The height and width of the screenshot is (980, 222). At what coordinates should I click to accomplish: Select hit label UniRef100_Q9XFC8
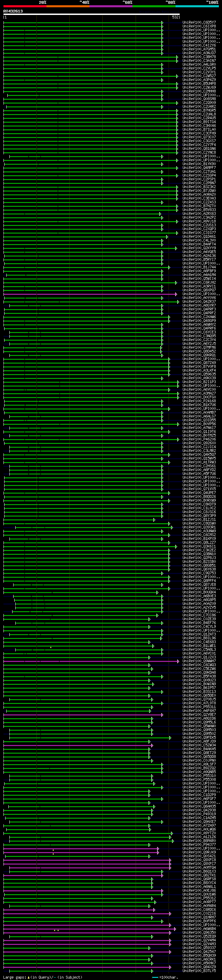[199, 860]
